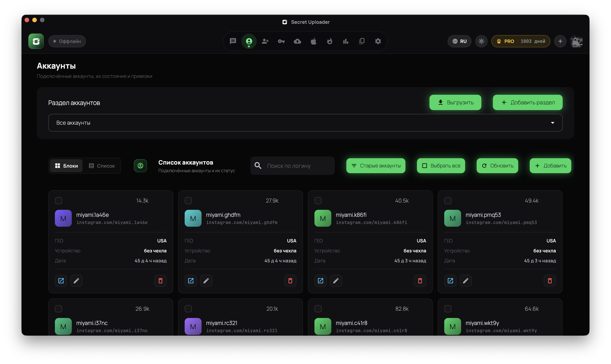Open the RU language selector
This screenshot has width=611, height=364.
pyautogui.click(x=459, y=41)
